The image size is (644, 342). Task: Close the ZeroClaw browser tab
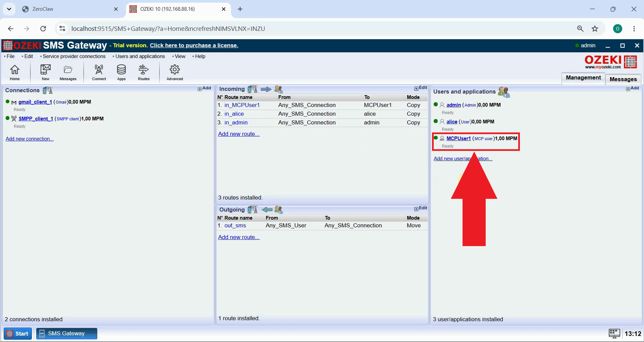point(116,9)
